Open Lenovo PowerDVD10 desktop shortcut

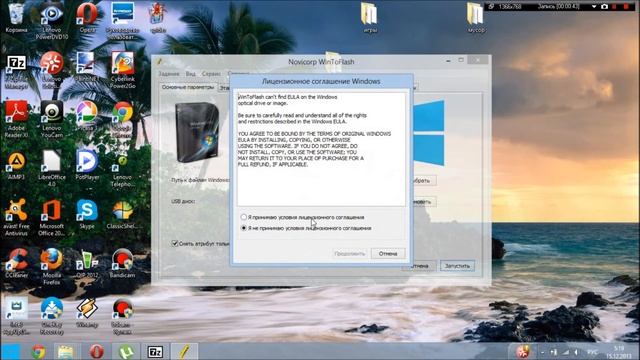click(51, 20)
